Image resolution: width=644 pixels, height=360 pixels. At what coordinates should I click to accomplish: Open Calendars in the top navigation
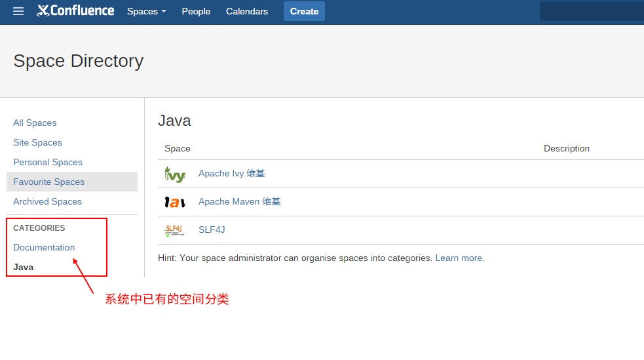(x=247, y=12)
